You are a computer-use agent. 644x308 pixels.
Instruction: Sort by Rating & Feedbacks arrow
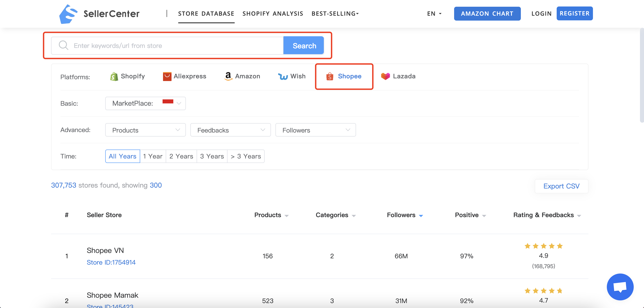tap(579, 216)
